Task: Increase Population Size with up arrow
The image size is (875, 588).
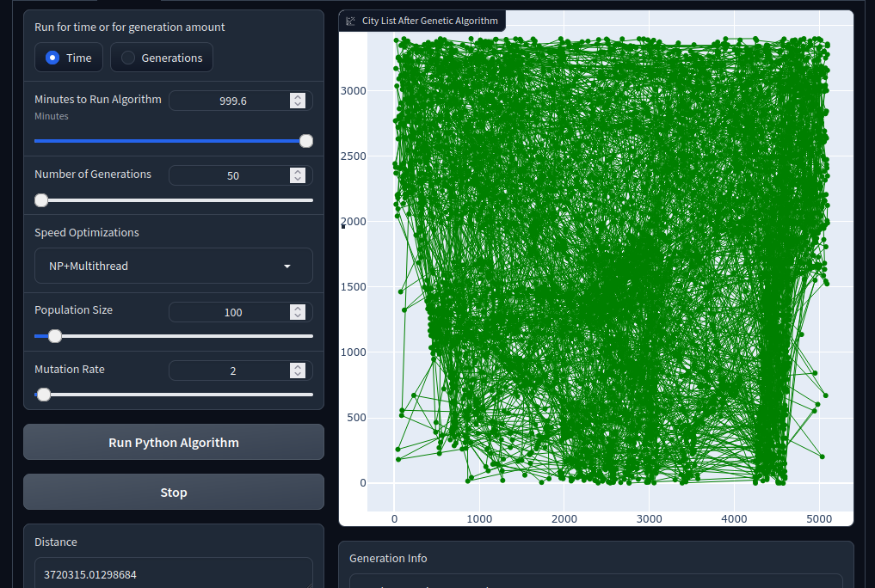Action: [298, 309]
